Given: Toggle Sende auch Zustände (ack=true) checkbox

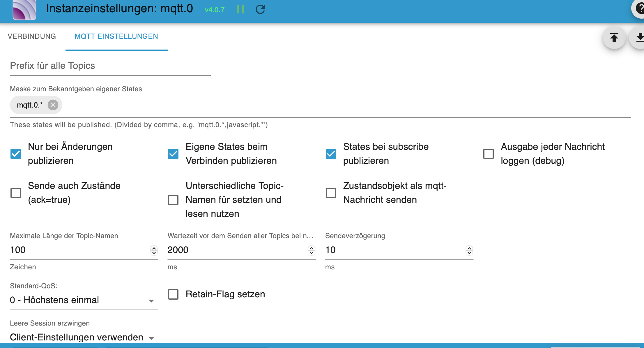Looking at the screenshot, I should pos(16,193).
